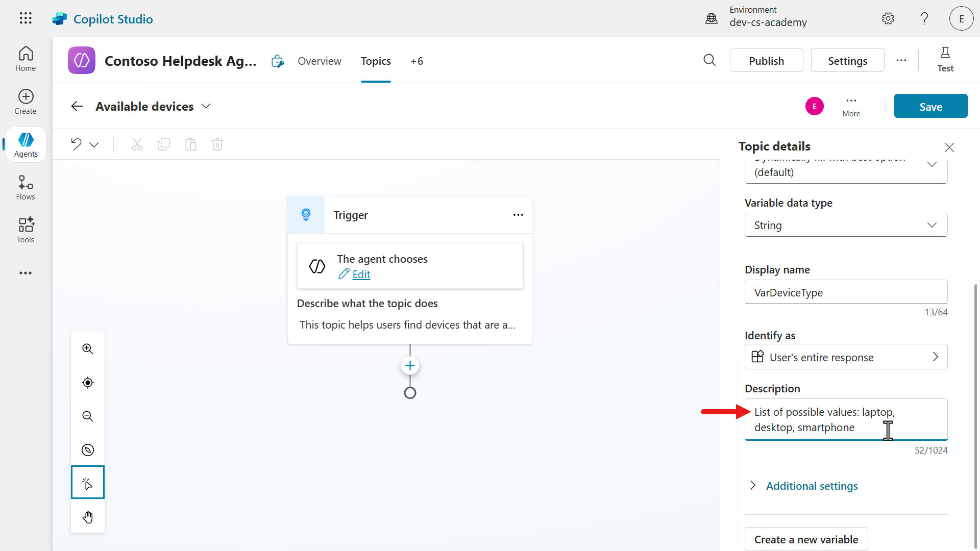Screen dimensions: 980x551
Task: Click the center canvas target icon
Action: (88, 383)
